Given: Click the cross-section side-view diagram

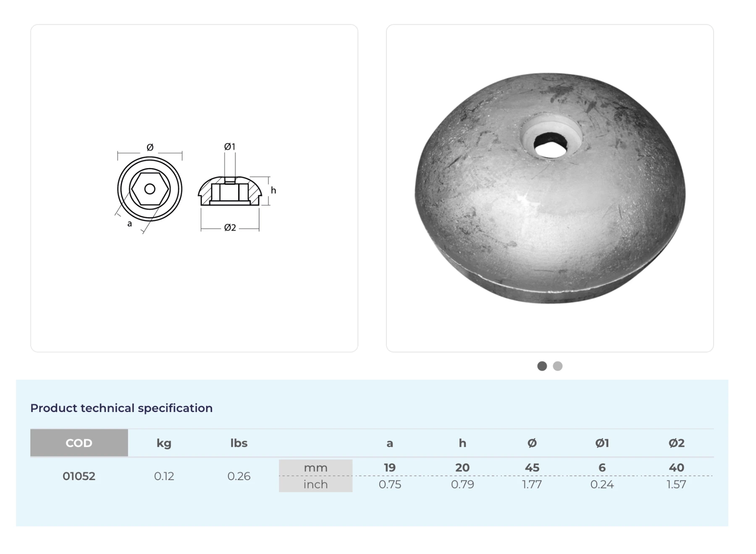Looking at the screenshot, I should [230, 191].
